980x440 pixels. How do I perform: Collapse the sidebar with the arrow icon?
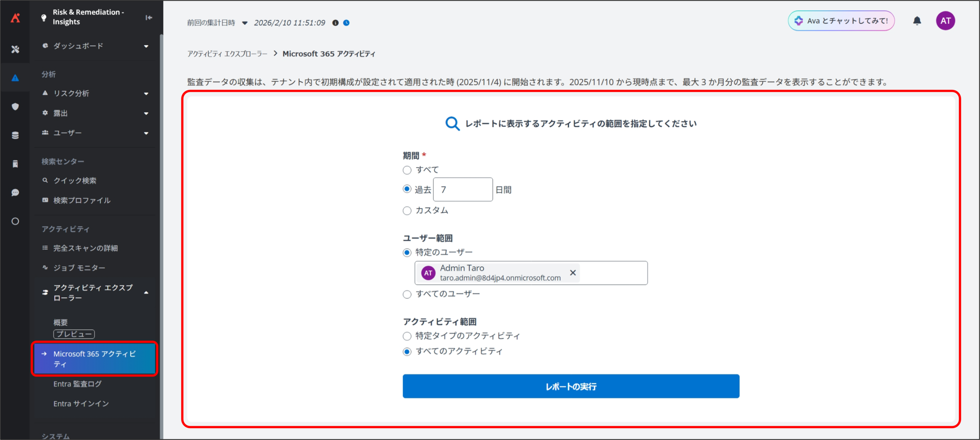point(149,18)
